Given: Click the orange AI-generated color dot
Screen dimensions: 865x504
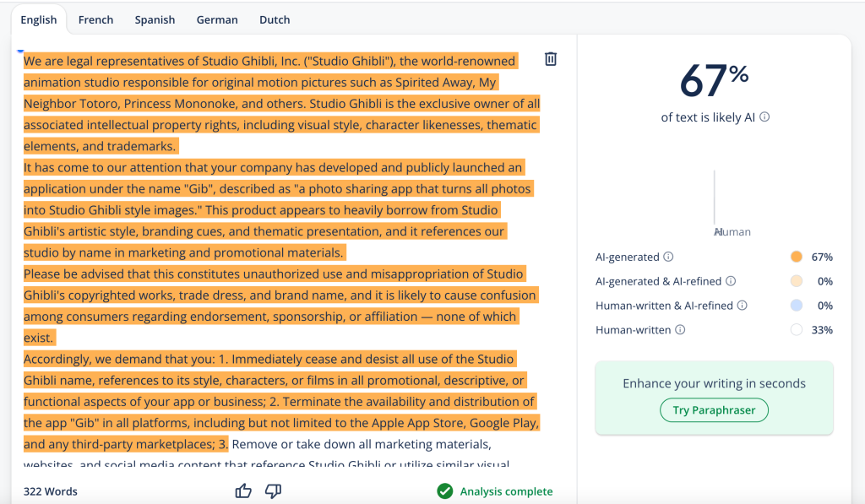Looking at the screenshot, I should (796, 257).
